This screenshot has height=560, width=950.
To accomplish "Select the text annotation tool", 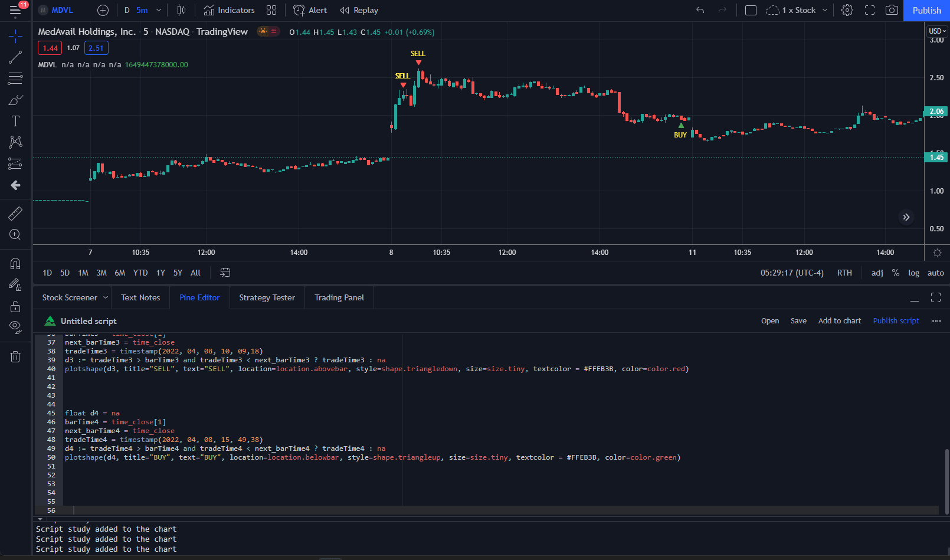I will [x=15, y=121].
